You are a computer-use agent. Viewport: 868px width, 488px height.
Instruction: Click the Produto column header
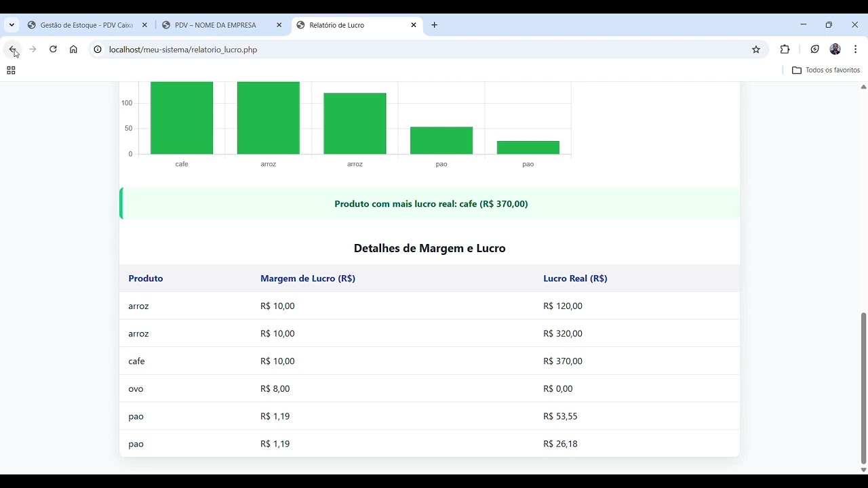pyautogui.click(x=146, y=279)
